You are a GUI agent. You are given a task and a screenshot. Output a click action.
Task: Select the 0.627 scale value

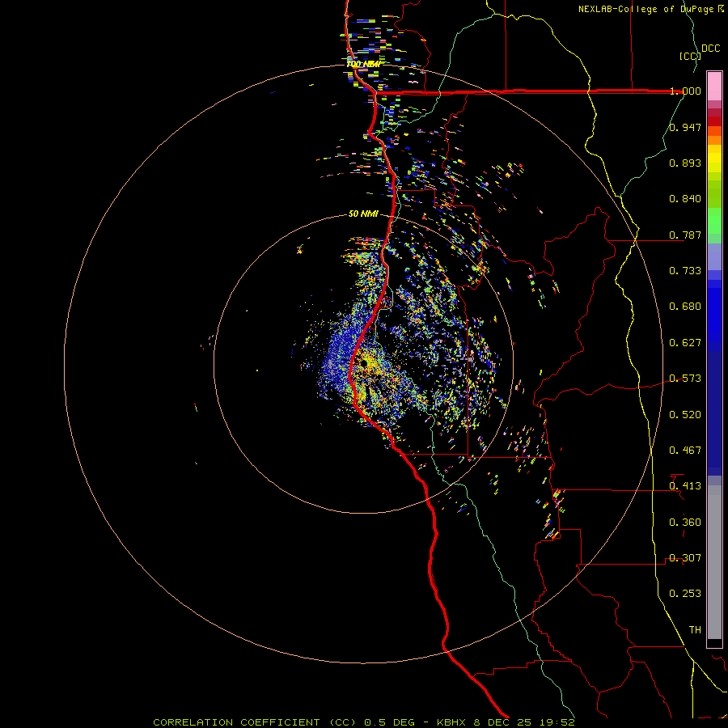(685, 343)
